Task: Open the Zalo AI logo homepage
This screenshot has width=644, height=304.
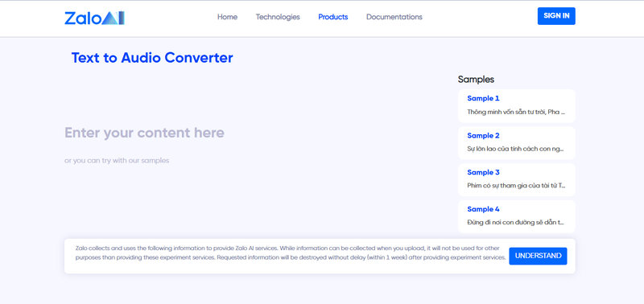Action: click(94, 18)
